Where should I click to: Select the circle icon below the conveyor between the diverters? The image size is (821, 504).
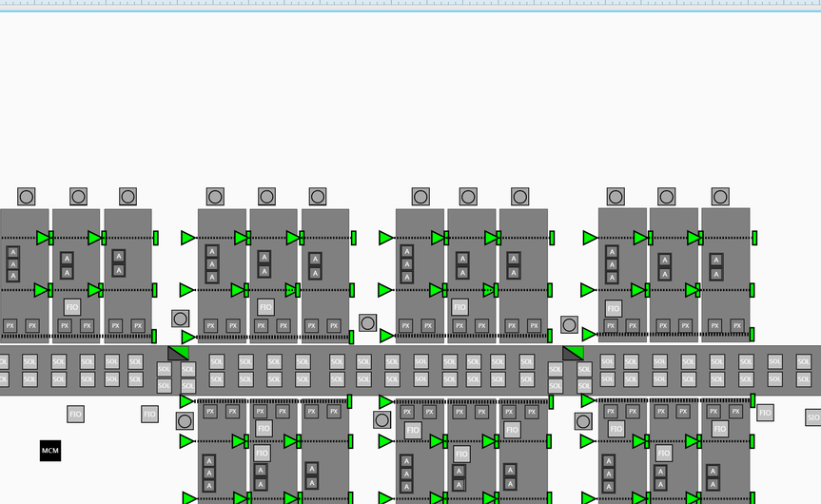coord(381,420)
